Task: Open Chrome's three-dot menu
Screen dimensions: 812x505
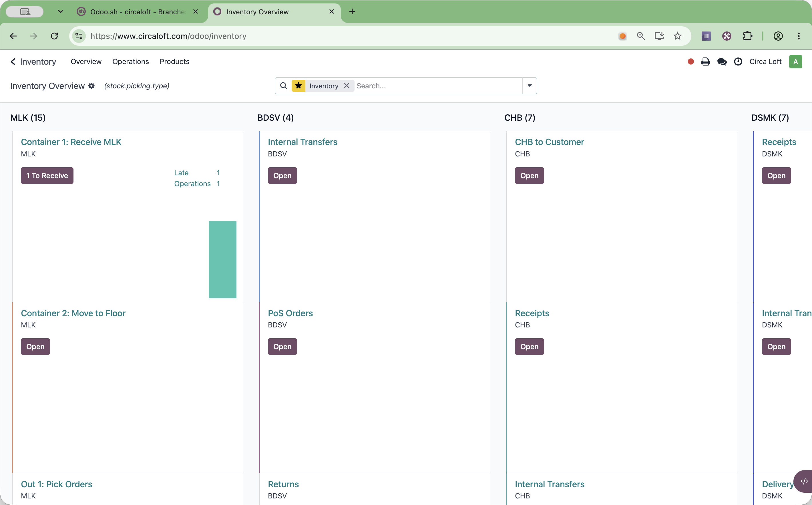Action: pyautogui.click(x=799, y=36)
